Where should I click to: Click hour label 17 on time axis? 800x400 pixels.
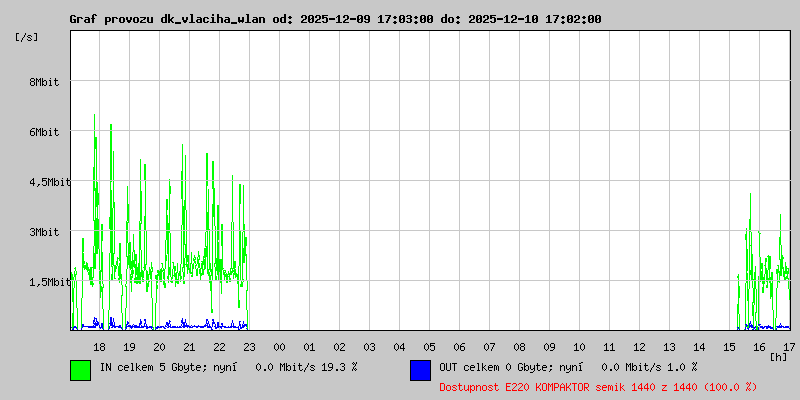click(789, 347)
